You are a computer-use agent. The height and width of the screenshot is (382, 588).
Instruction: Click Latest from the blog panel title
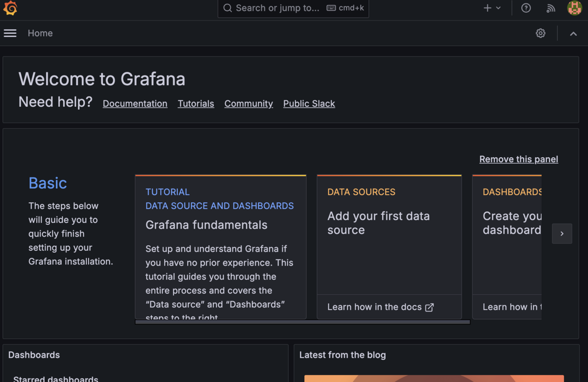point(343,355)
